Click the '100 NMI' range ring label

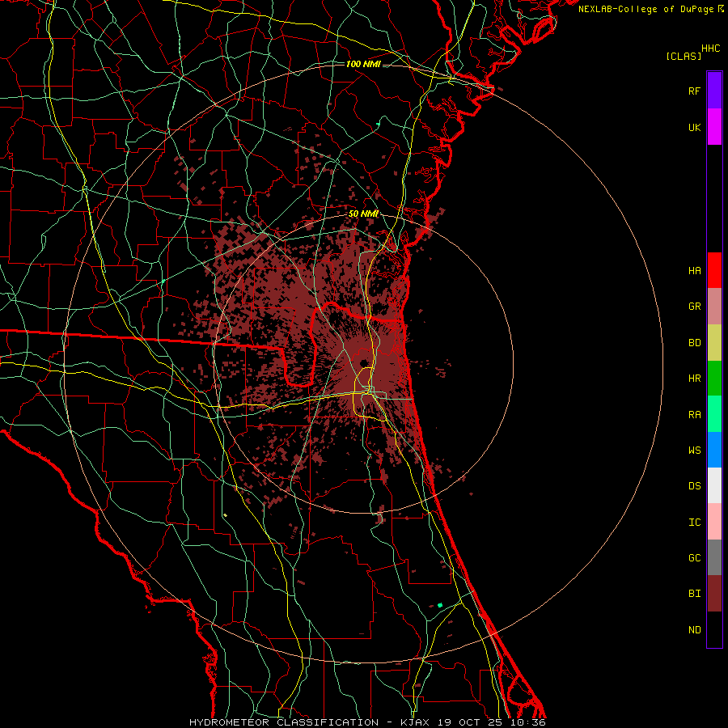[363, 64]
